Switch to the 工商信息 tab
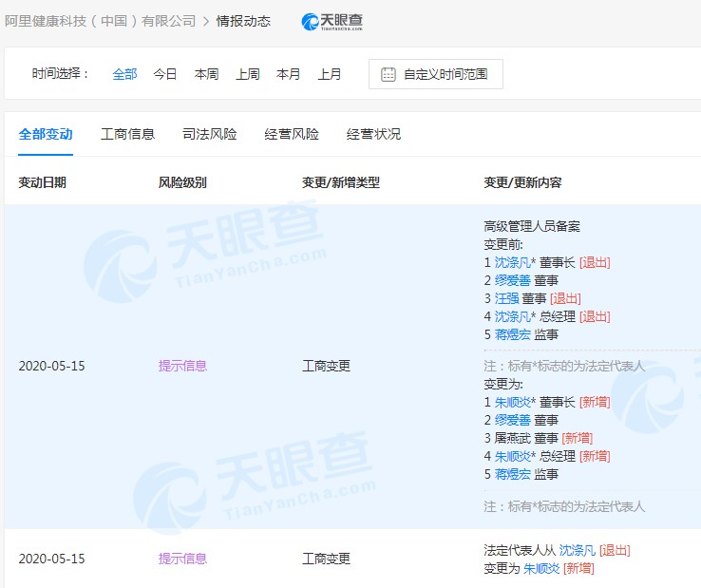The width and height of the screenshot is (701, 588). (128, 134)
